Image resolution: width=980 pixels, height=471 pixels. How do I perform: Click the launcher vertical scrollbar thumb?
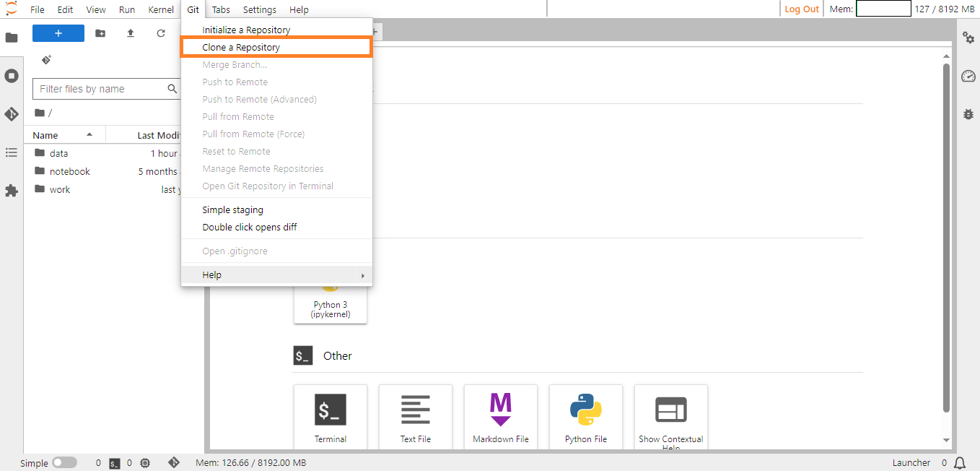click(946, 238)
